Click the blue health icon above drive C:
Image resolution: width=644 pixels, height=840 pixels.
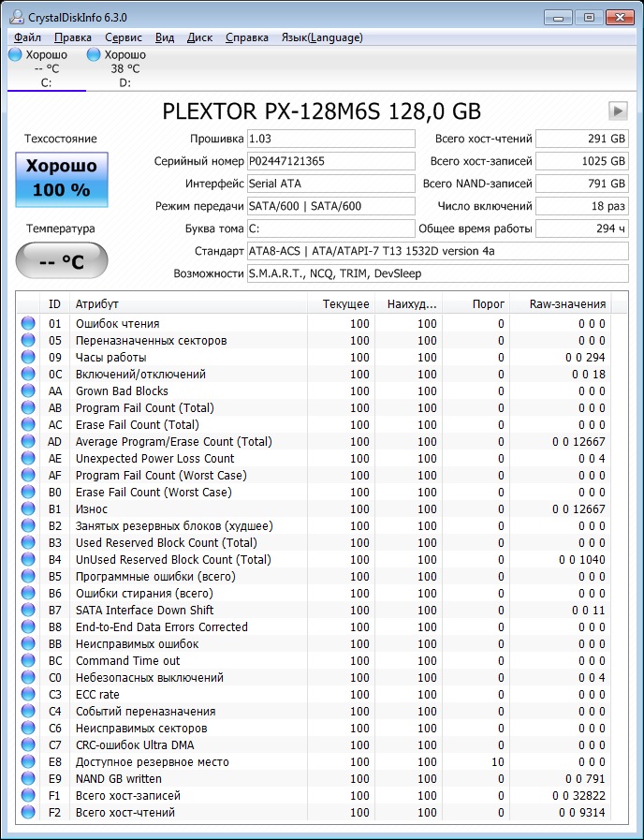[15, 54]
